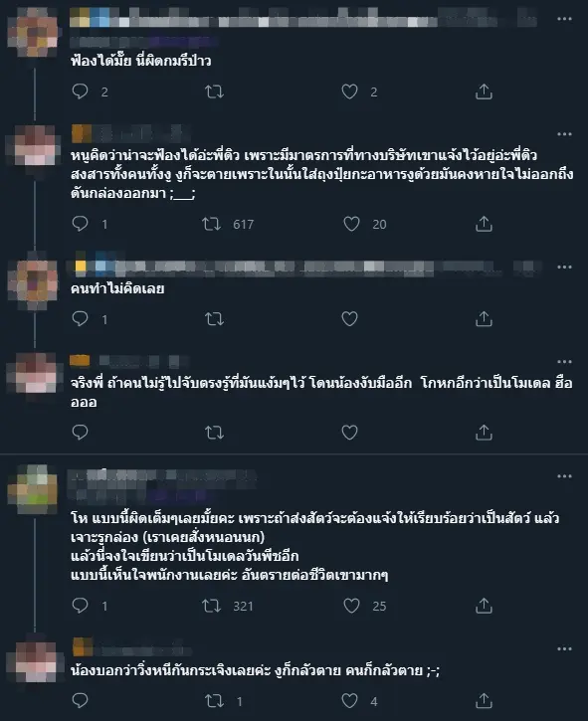
Task: Open more options for the first tweet
Action: (x=564, y=19)
